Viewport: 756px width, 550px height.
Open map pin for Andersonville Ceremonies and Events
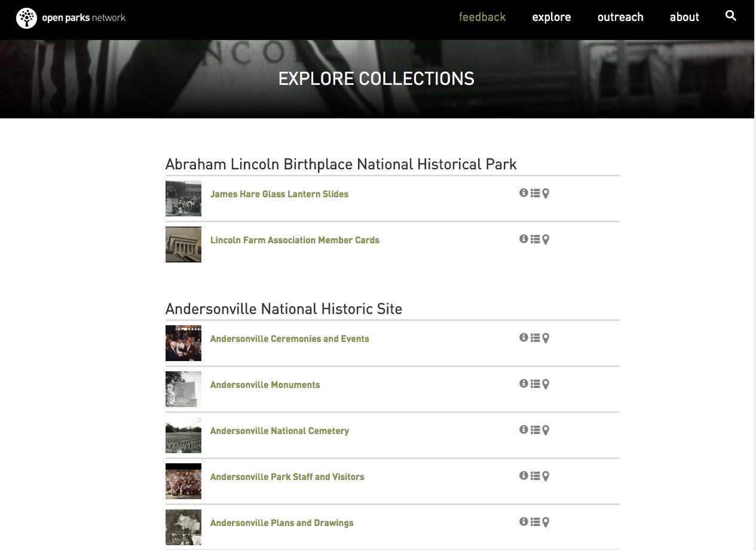(546, 338)
